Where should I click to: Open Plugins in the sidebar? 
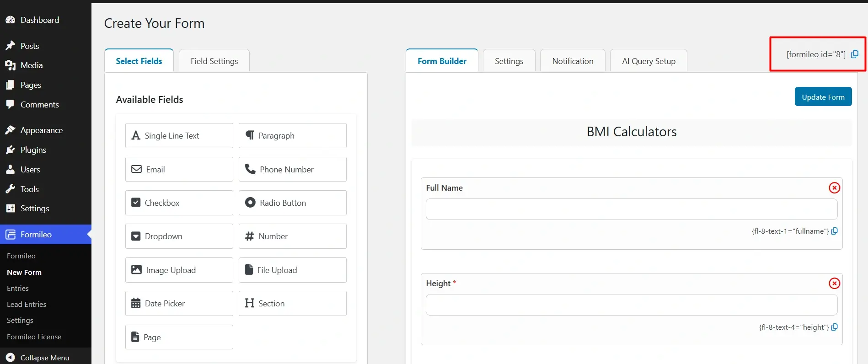click(33, 150)
